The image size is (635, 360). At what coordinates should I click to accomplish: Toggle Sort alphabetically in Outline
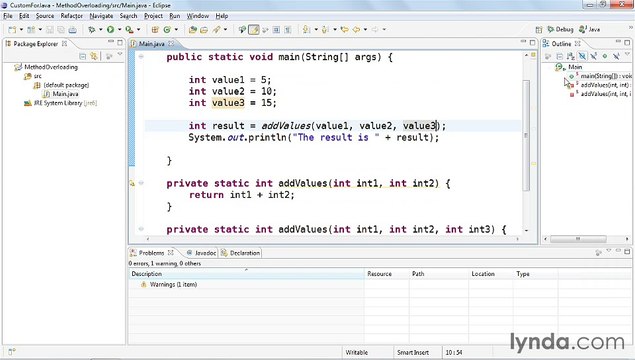coord(571,56)
